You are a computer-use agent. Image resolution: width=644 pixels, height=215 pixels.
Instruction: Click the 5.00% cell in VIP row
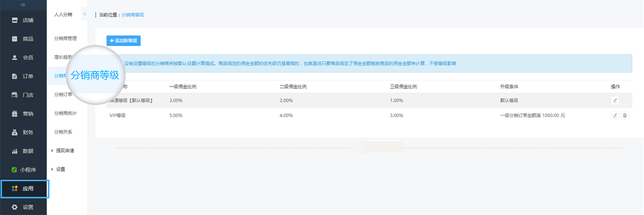tap(175, 116)
